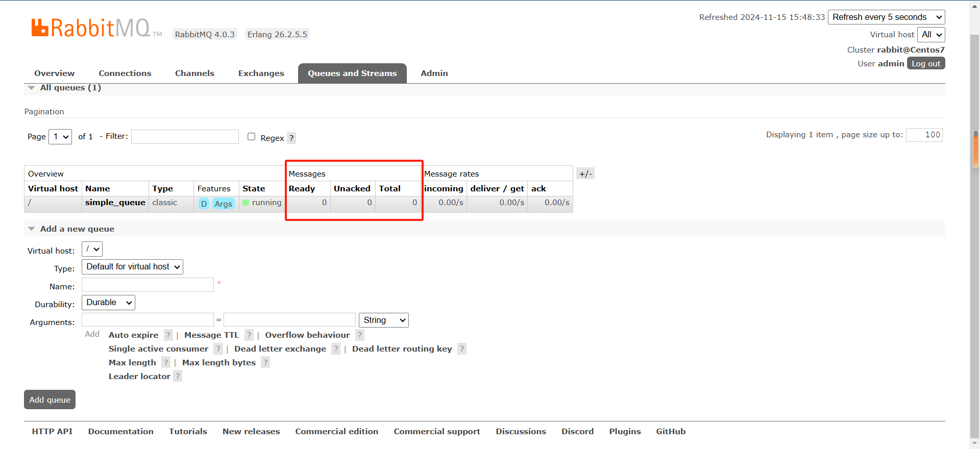The width and height of the screenshot is (980, 449).
Task: Sort queues by Name column header
Action: [x=97, y=189]
